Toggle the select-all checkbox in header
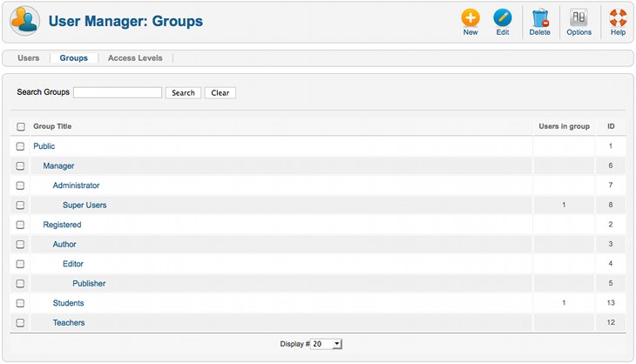The width and height of the screenshot is (636, 364). (21, 126)
